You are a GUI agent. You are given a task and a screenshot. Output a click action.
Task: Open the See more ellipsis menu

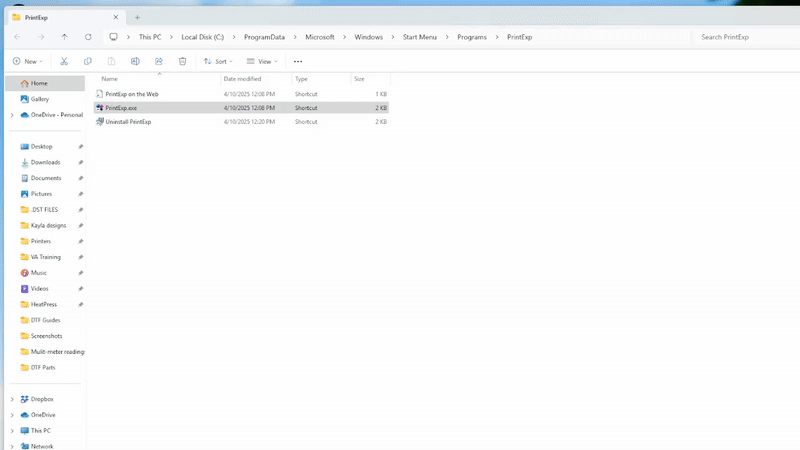point(298,61)
